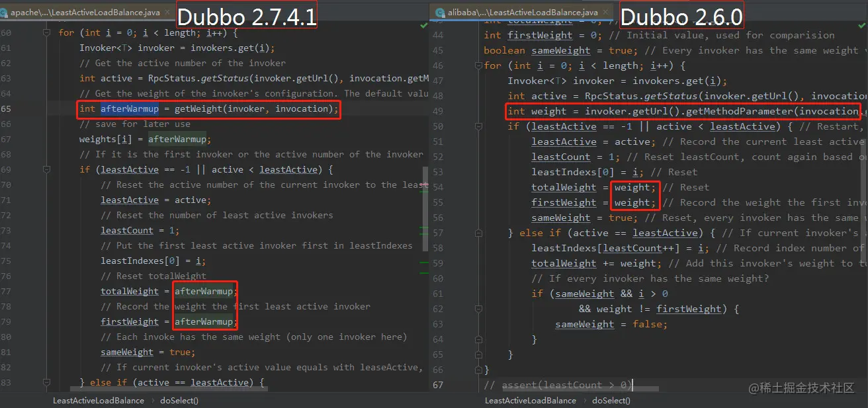Collapse the for loop at line 46
The height and width of the screenshot is (408, 868).
click(478, 65)
